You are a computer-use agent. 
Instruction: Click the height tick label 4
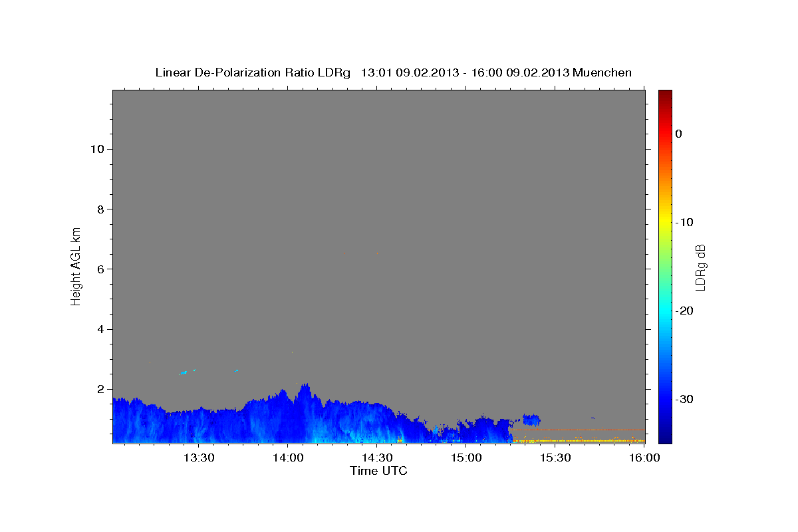[x=100, y=329]
